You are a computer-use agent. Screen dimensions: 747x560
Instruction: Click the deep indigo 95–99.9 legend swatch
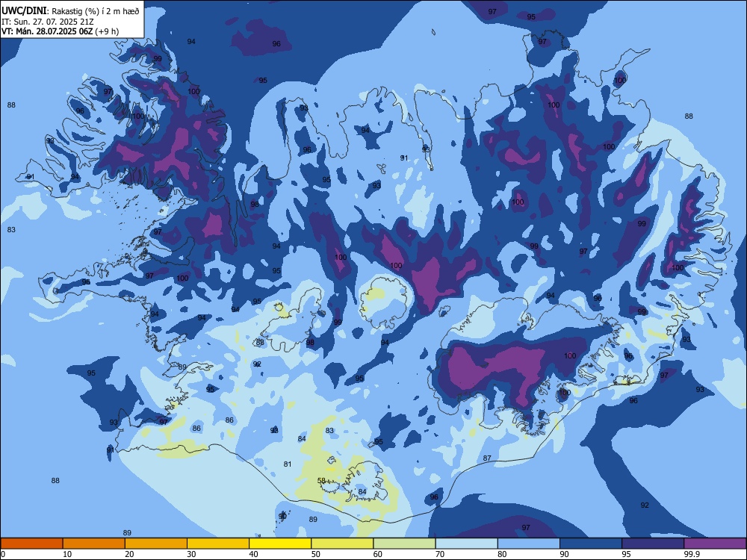[653, 544]
